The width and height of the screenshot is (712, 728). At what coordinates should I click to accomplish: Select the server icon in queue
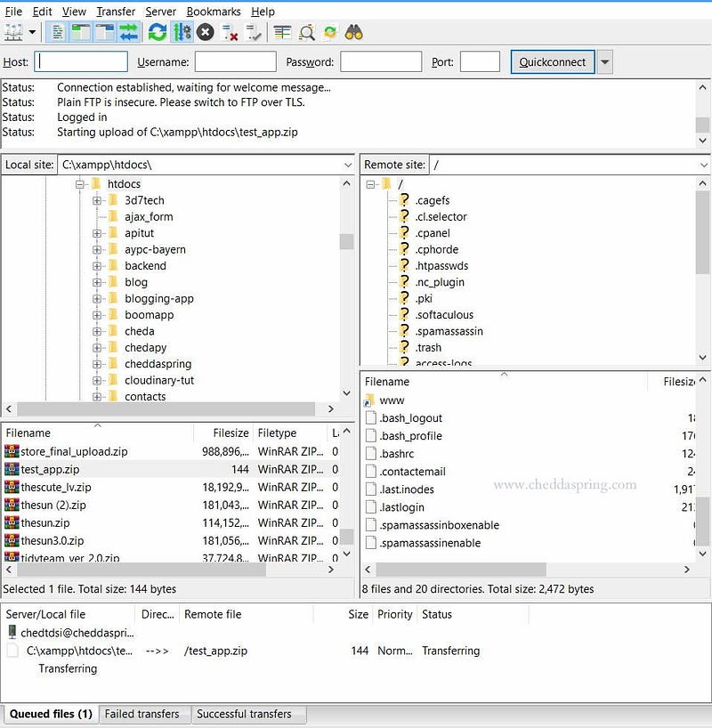coord(12,633)
